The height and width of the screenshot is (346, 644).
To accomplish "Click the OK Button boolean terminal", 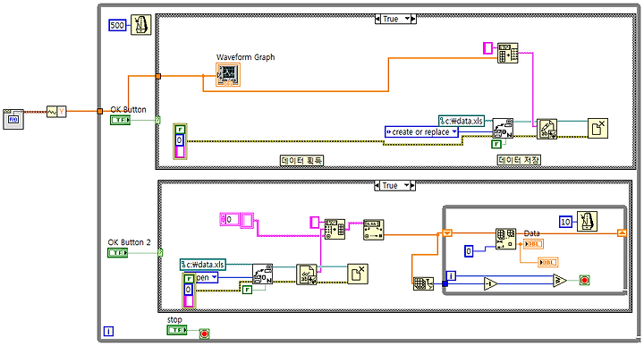I will [x=121, y=120].
